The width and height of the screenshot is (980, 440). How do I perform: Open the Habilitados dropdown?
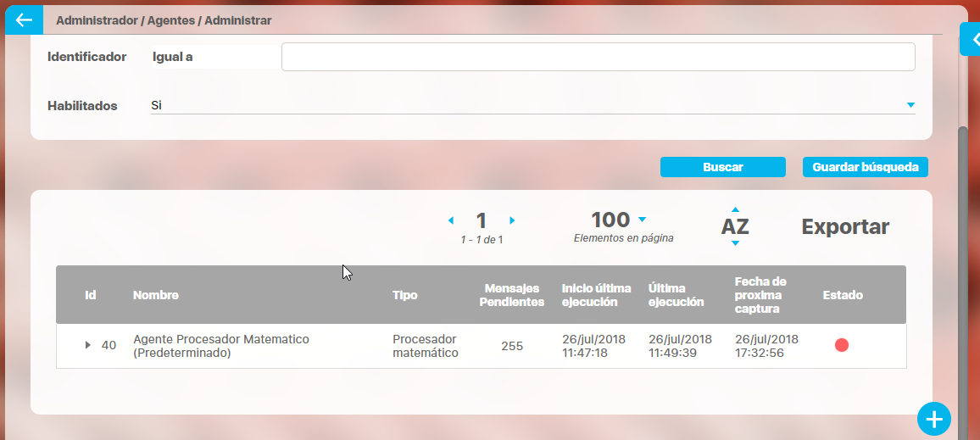pos(910,105)
